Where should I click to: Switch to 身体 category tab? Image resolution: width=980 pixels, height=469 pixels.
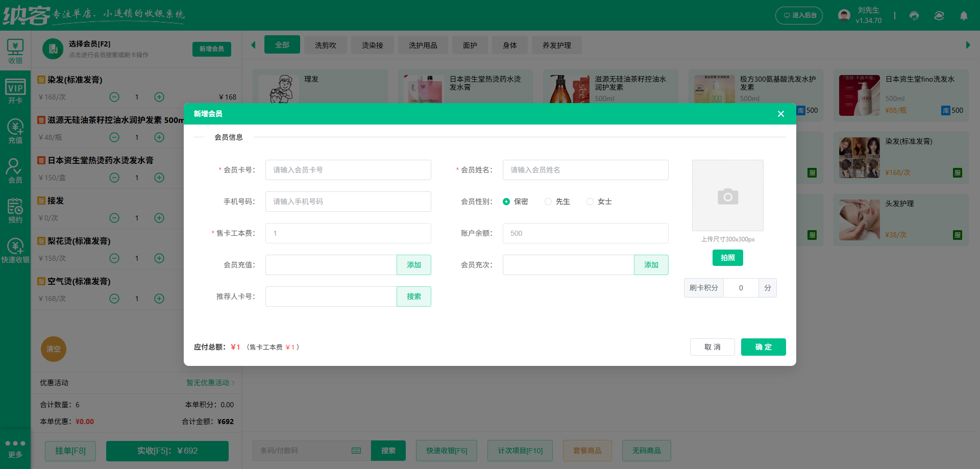pos(510,45)
